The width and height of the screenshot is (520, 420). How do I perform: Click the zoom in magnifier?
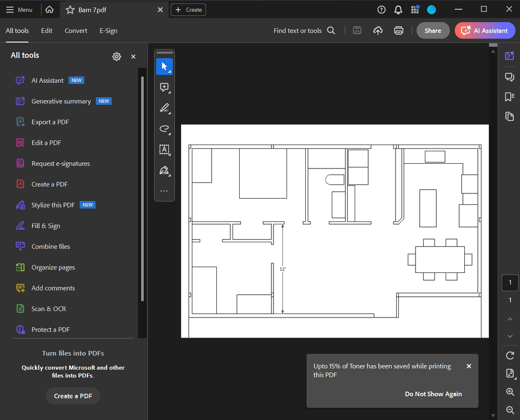pos(510,392)
